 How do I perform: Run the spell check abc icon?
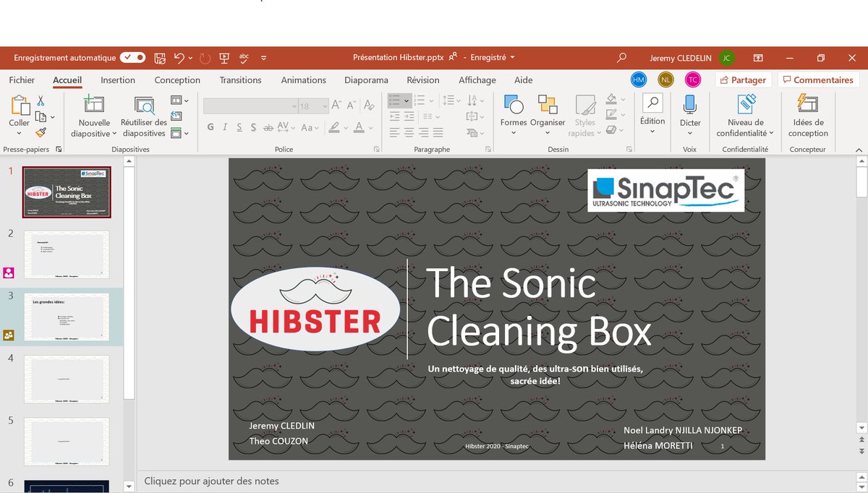click(244, 58)
